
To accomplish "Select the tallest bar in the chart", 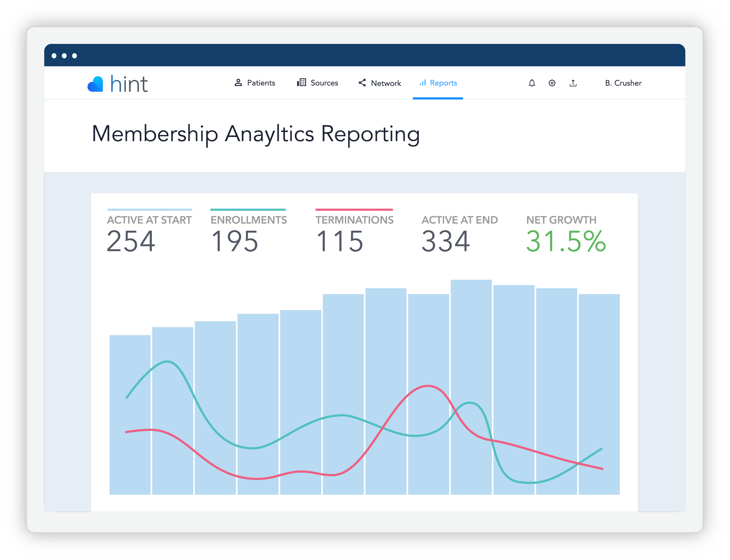I will click(471, 383).
